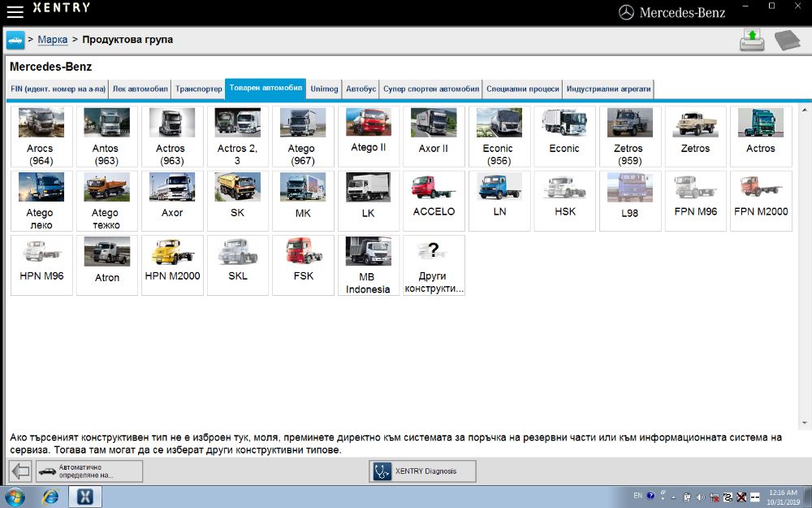Select the red FSK truck
This screenshot has width=812, height=508.
tap(303, 266)
